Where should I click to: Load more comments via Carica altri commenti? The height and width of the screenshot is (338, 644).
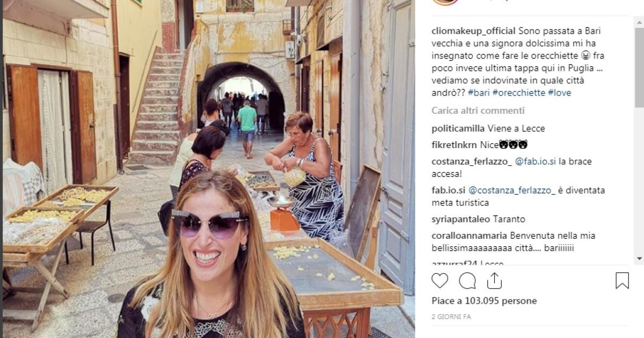478,111
